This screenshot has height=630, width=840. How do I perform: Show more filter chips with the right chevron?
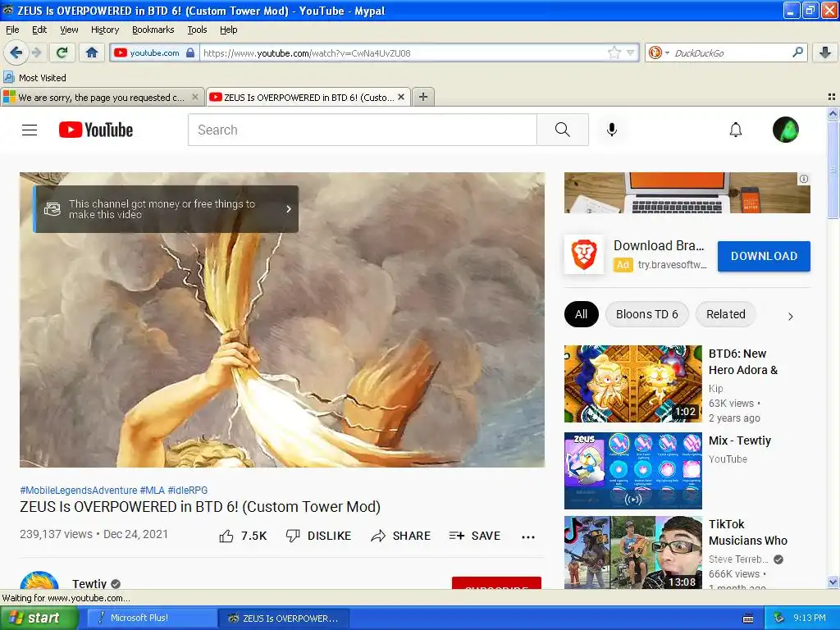click(790, 316)
